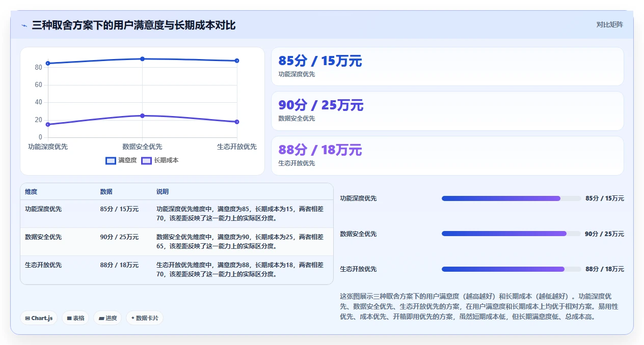Click the 数据安全优先 x-axis label on chart
This screenshot has width=644, height=345.
(x=142, y=147)
